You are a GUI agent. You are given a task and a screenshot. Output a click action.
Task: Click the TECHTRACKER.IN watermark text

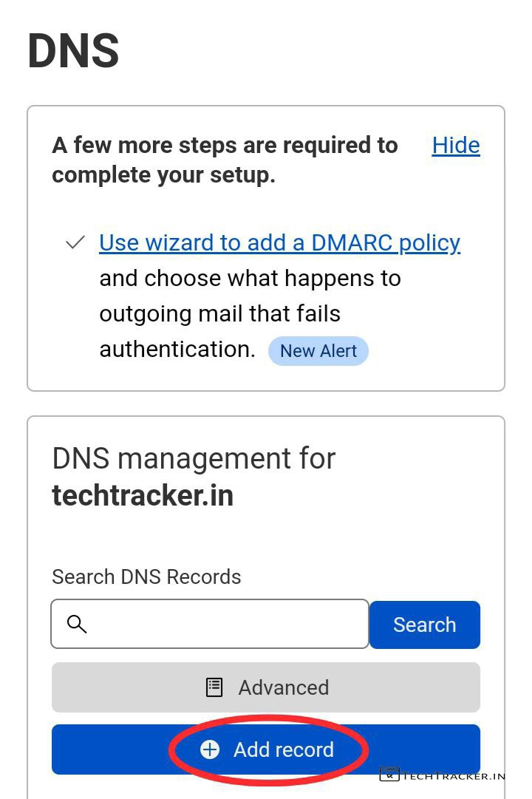[x=454, y=776]
